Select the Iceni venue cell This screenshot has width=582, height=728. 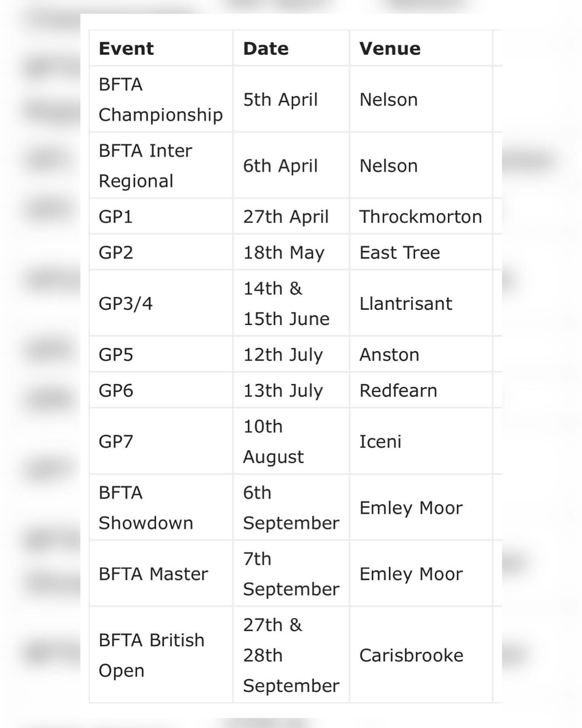[x=421, y=441]
